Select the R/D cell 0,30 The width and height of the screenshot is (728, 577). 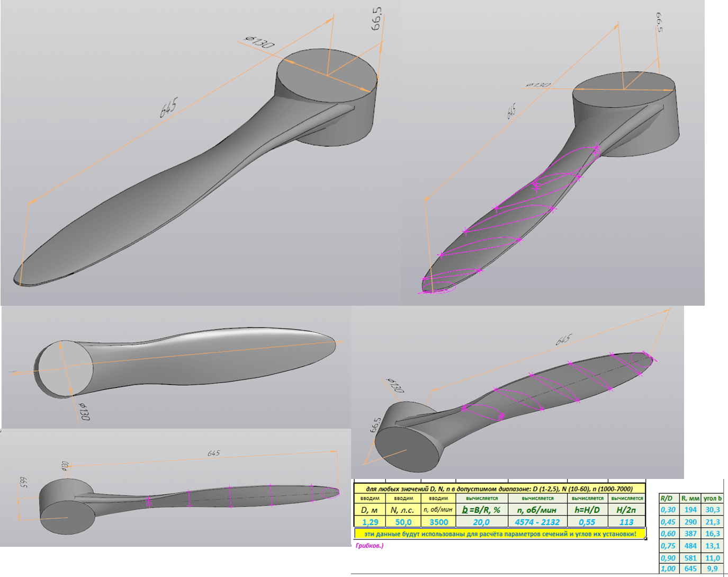[669, 510]
